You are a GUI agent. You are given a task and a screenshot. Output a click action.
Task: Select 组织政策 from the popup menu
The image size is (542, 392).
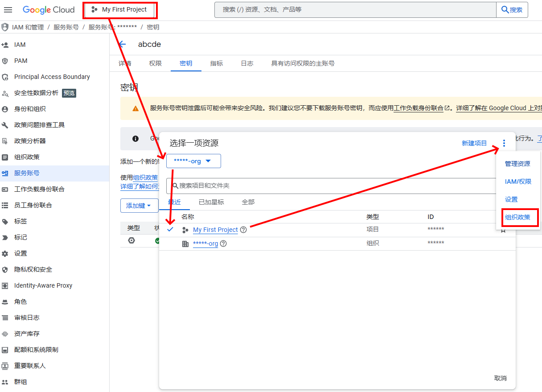tap(517, 217)
